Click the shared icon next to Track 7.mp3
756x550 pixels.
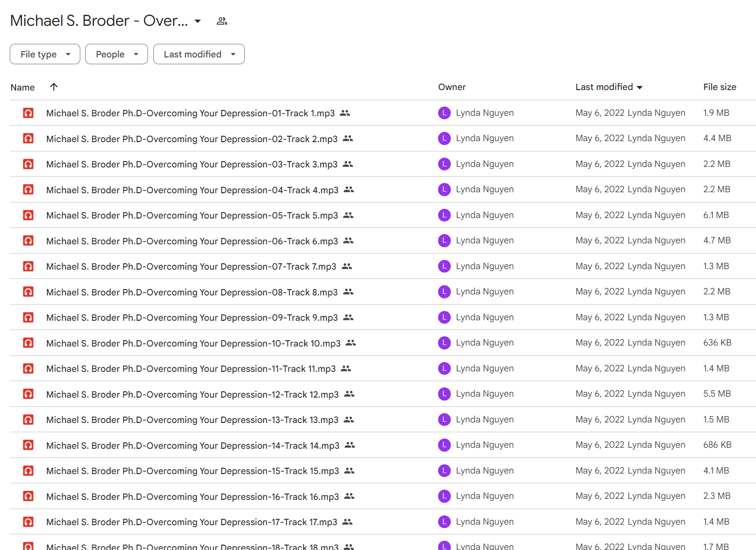point(347,266)
